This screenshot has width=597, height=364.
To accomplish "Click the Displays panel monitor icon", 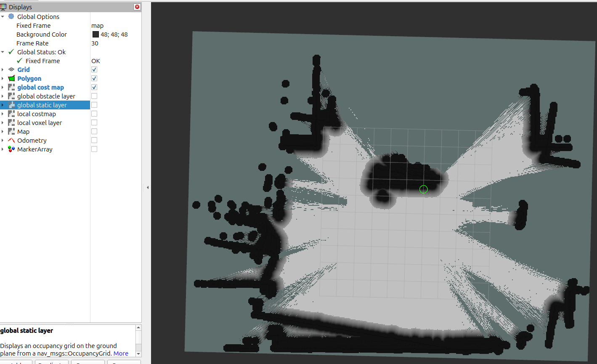I will point(3,7).
